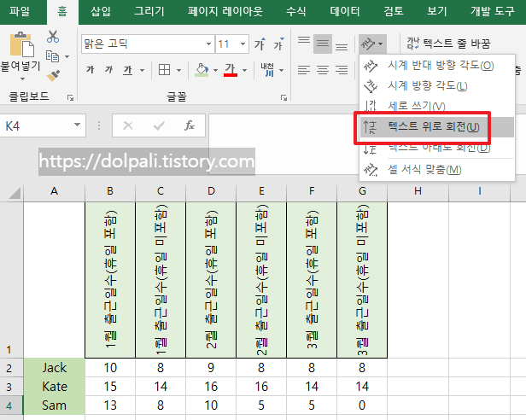This screenshot has height=420, width=526.
Task: Open the Name Box dropdown
Action: tap(77, 125)
